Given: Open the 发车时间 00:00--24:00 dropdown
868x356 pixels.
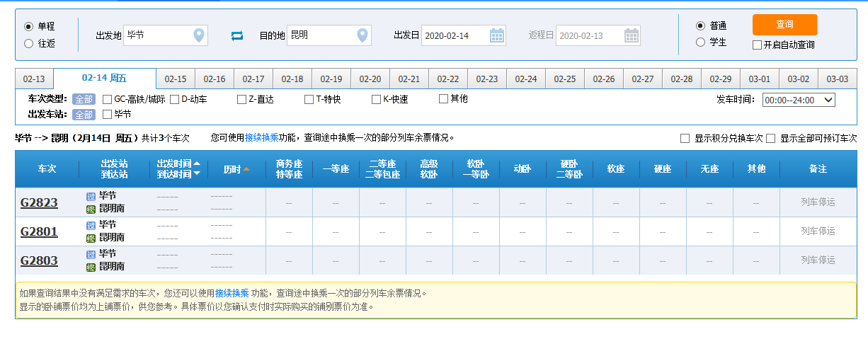Looking at the screenshot, I should coord(799,100).
